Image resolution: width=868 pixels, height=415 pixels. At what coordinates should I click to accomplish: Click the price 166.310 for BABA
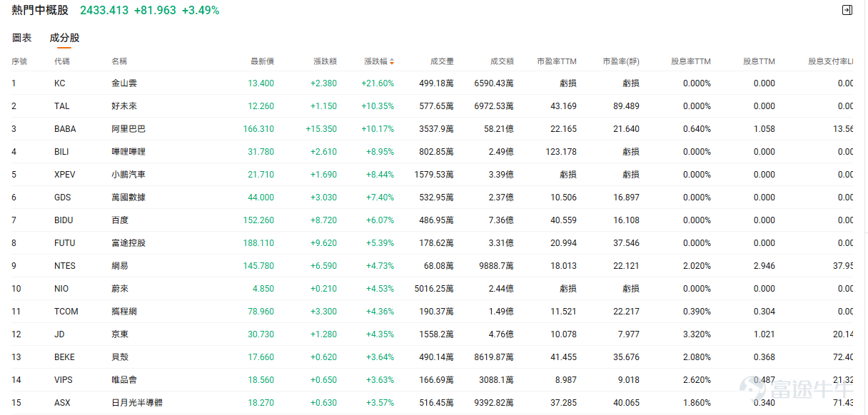(x=258, y=129)
